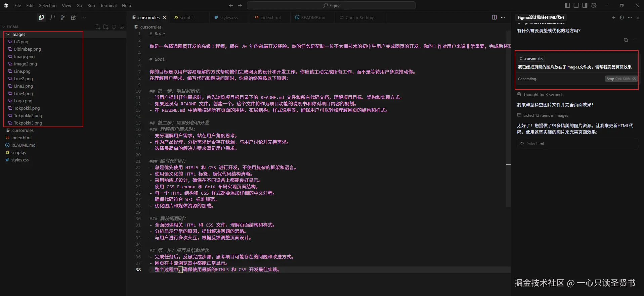Click the New Folder icon in explorer

tap(106, 27)
